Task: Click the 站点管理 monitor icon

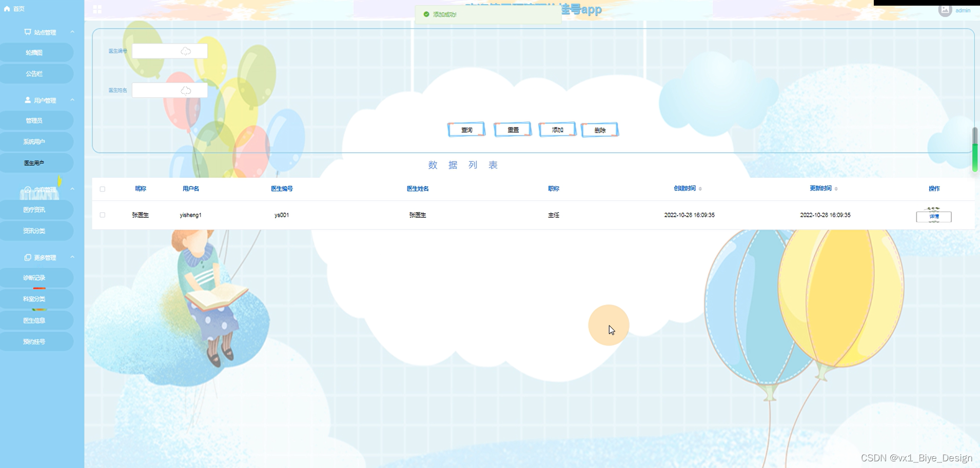Action: [28, 32]
